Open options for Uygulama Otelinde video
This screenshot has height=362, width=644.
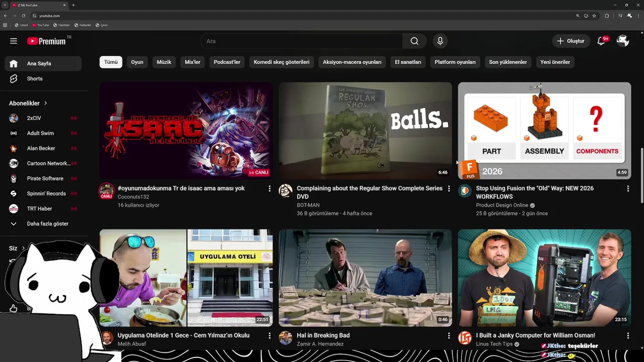click(x=270, y=335)
